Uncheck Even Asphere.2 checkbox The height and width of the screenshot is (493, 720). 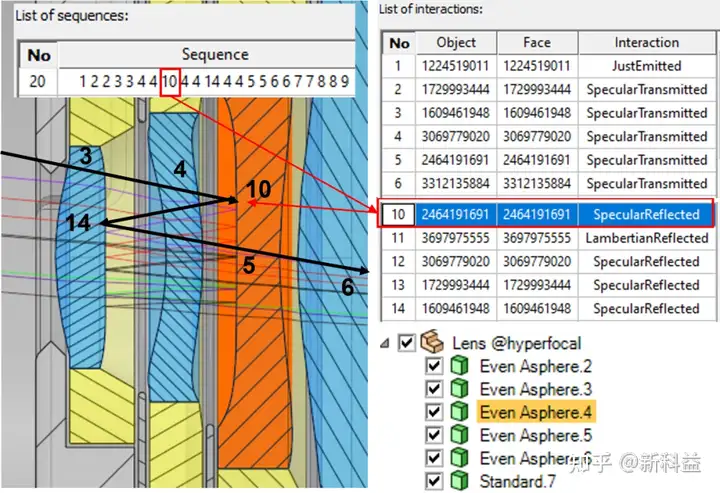point(433,365)
